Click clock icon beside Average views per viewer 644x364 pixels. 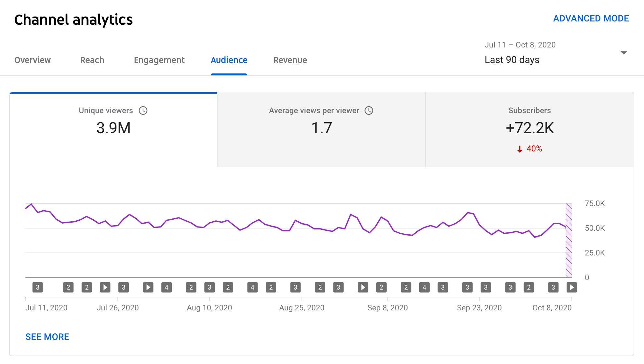click(x=369, y=110)
